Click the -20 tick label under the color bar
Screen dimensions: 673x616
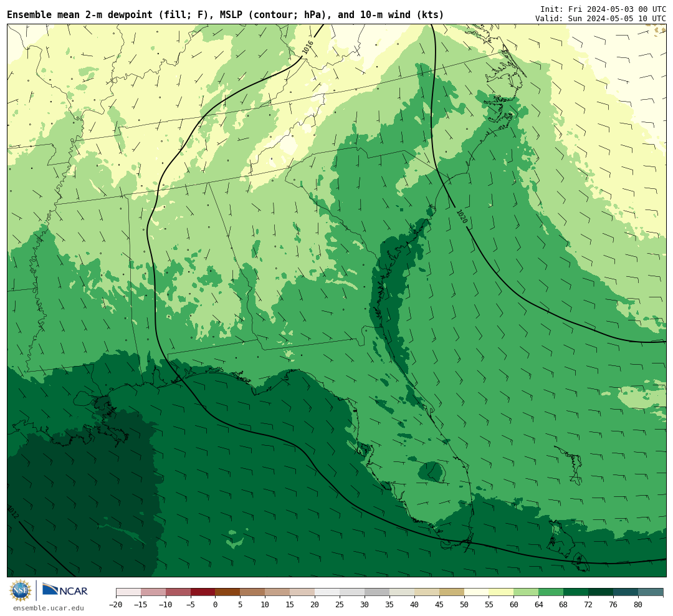tap(116, 604)
